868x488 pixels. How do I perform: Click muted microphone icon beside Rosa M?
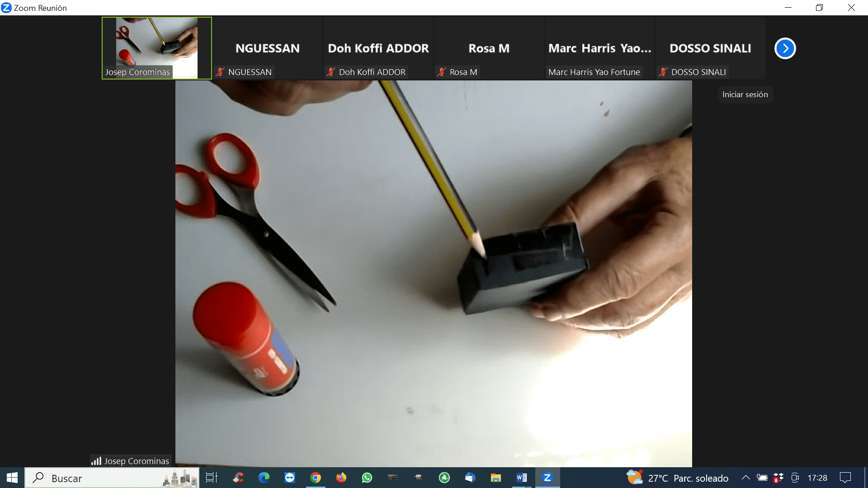(442, 72)
